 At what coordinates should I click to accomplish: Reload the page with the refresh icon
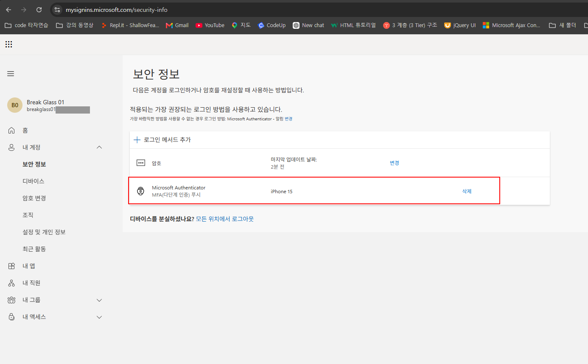[39, 9]
